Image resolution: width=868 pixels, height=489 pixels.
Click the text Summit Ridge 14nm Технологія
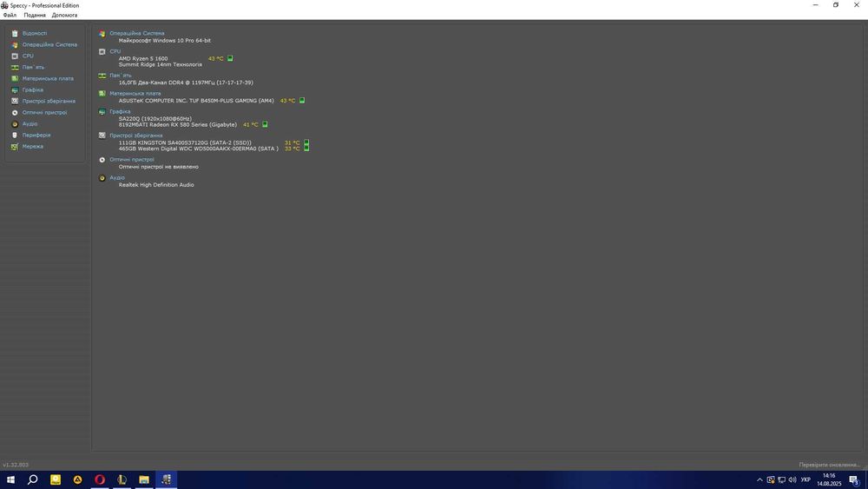160,65
